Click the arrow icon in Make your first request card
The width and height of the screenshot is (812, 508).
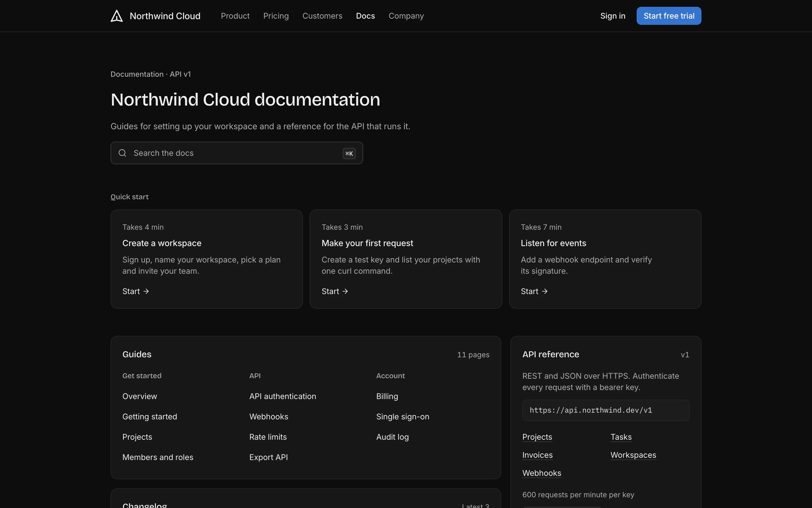point(345,291)
